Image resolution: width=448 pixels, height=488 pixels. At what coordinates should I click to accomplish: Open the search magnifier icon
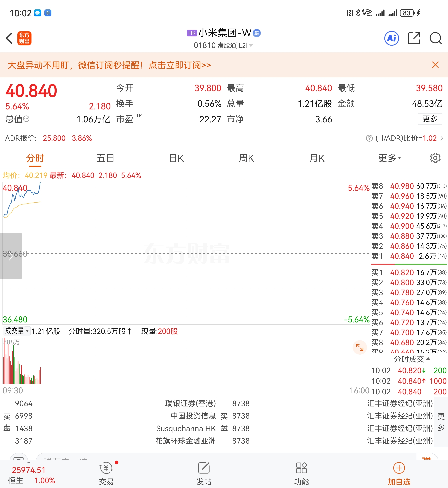point(435,38)
